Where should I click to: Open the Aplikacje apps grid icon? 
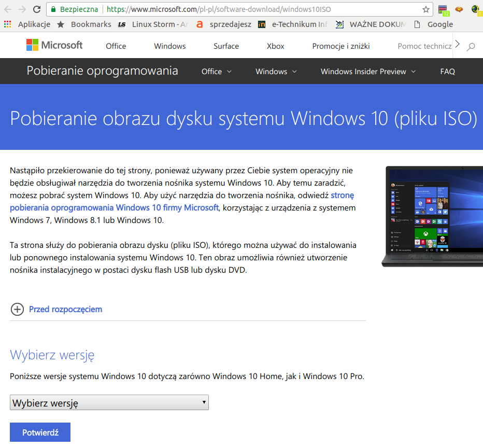coord(7,24)
